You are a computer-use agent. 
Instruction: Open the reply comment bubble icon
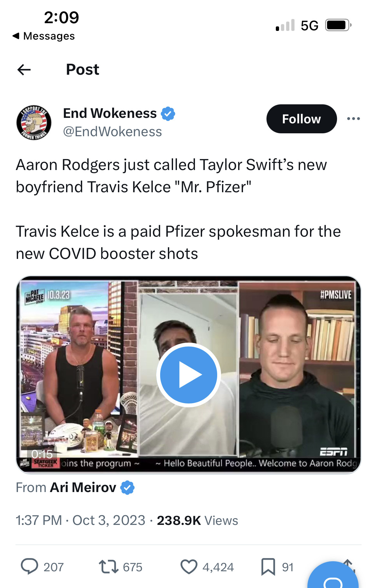point(29,567)
